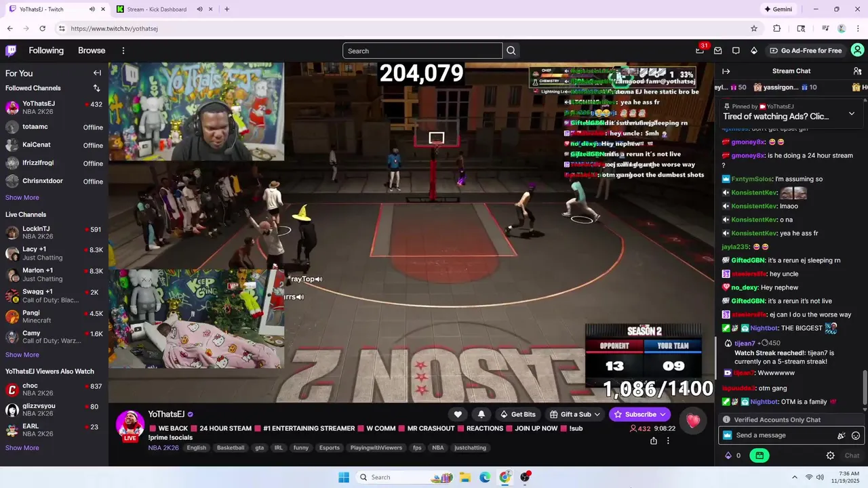868x488 pixels.
Task: Click the Get Bits button below video
Action: (517, 414)
